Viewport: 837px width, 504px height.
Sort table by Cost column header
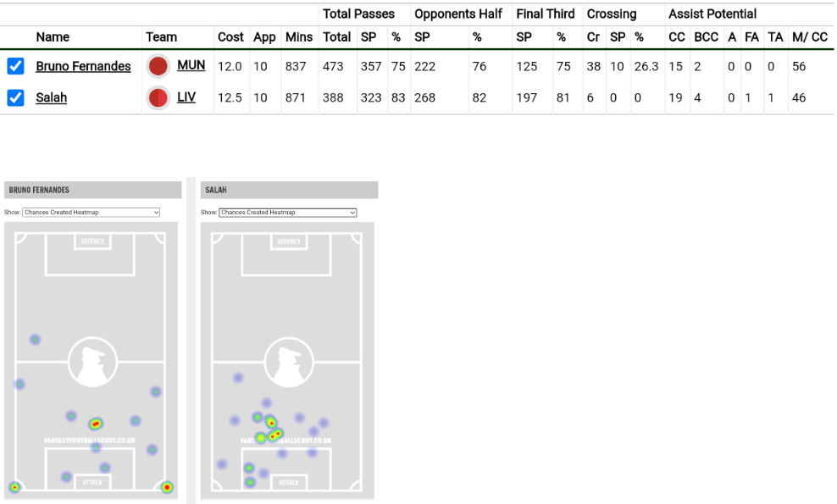[230, 37]
